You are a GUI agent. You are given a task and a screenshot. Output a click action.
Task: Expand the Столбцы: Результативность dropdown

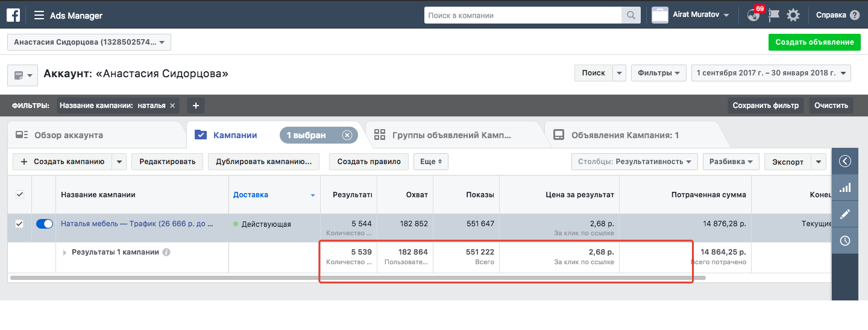(x=634, y=162)
